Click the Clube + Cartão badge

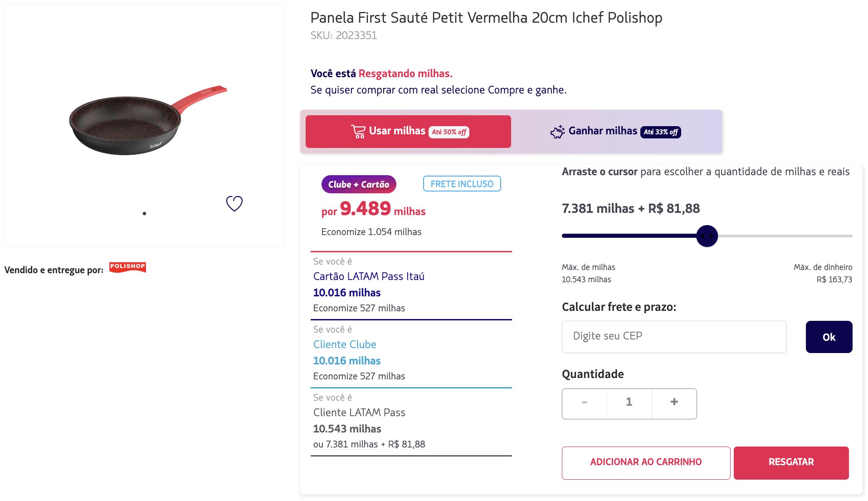[359, 184]
